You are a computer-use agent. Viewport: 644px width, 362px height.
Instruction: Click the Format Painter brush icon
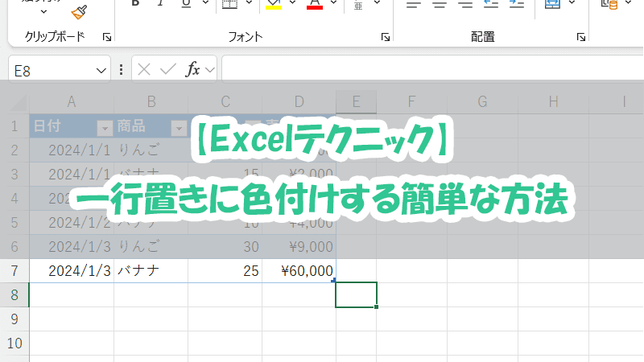[79, 11]
